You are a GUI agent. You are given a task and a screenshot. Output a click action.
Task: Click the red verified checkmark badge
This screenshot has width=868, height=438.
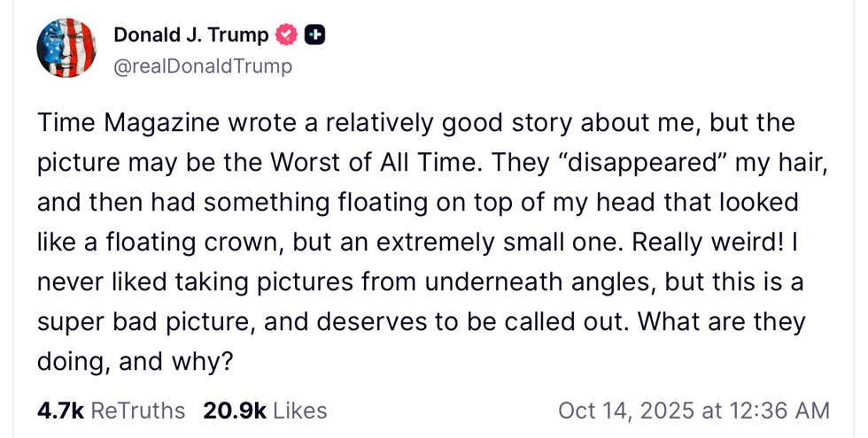coord(285,35)
